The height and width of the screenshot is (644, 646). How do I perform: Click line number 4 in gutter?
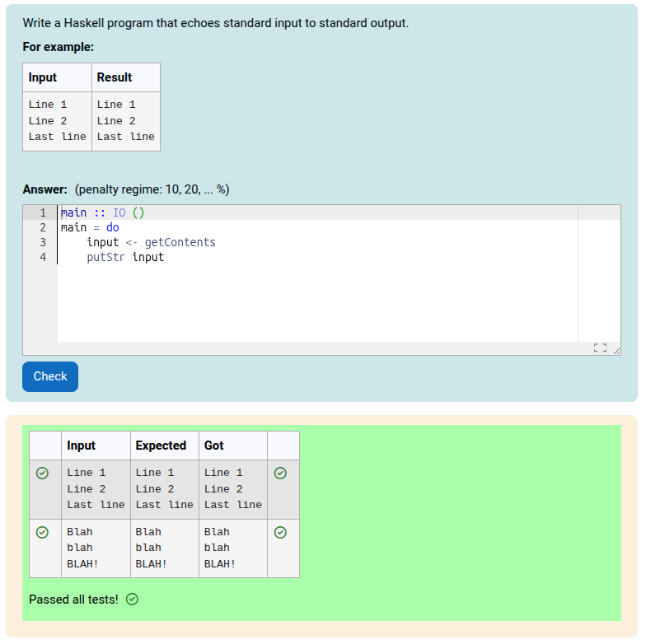click(x=43, y=257)
